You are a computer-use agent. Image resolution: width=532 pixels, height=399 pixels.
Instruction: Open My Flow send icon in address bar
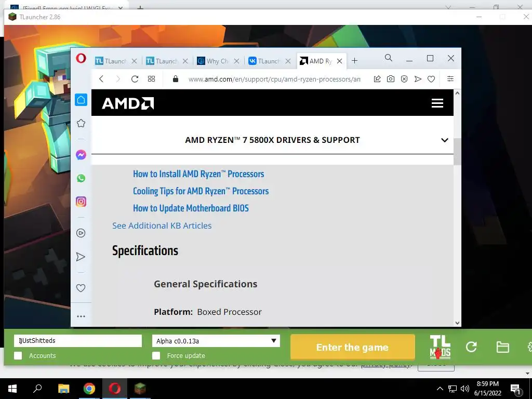coord(418,79)
